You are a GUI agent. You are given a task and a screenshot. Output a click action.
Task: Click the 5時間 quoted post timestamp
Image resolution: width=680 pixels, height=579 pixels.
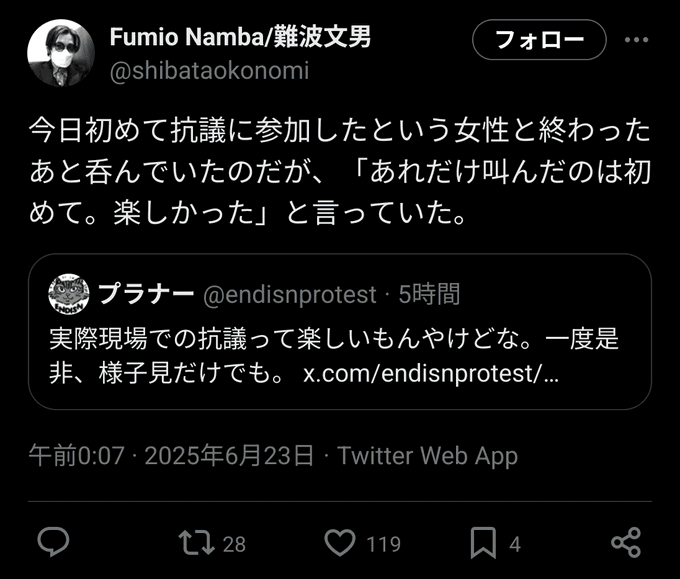point(429,294)
